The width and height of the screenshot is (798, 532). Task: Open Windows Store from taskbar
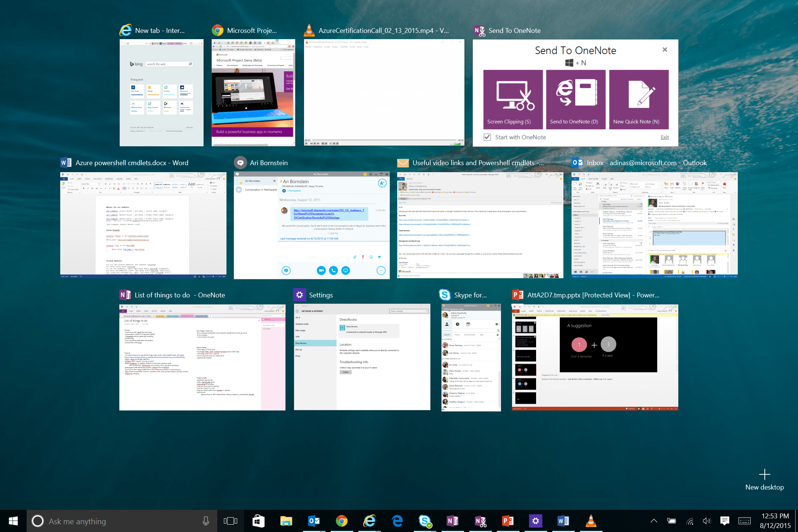point(258,521)
